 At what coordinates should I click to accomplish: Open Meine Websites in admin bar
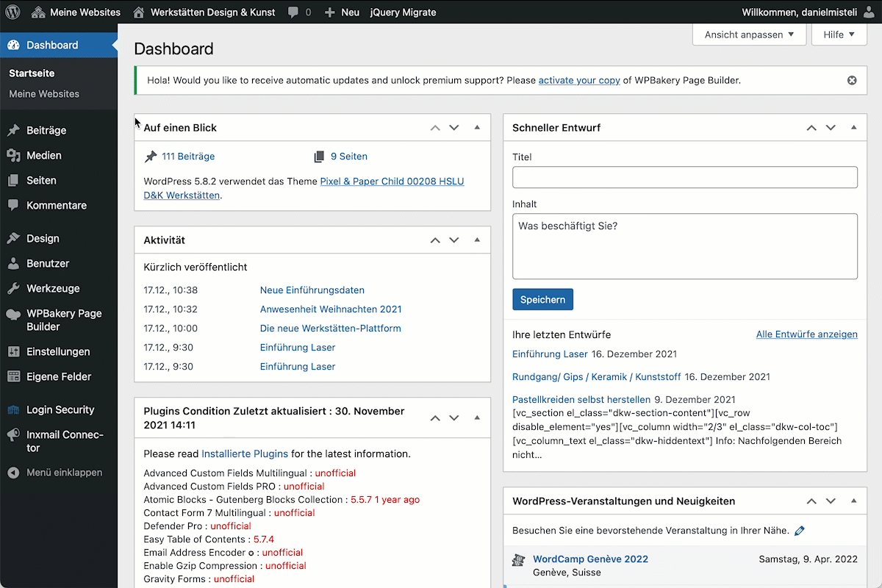coord(76,12)
